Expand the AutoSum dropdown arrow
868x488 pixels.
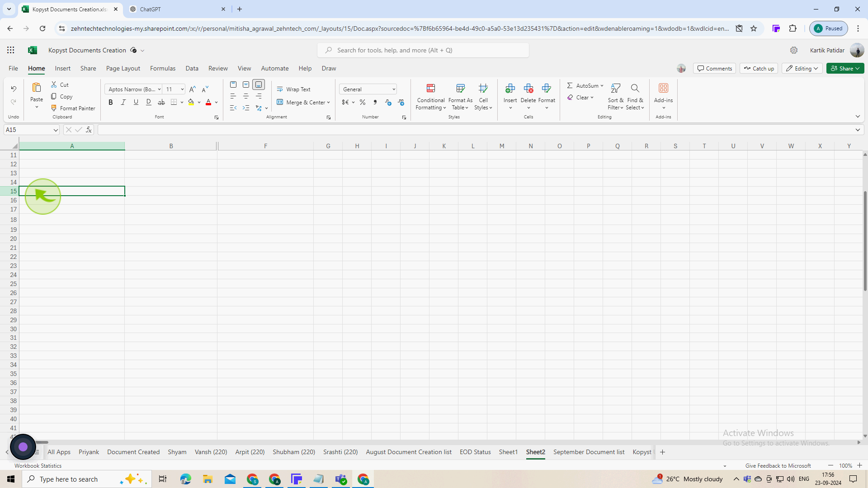[602, 85]
